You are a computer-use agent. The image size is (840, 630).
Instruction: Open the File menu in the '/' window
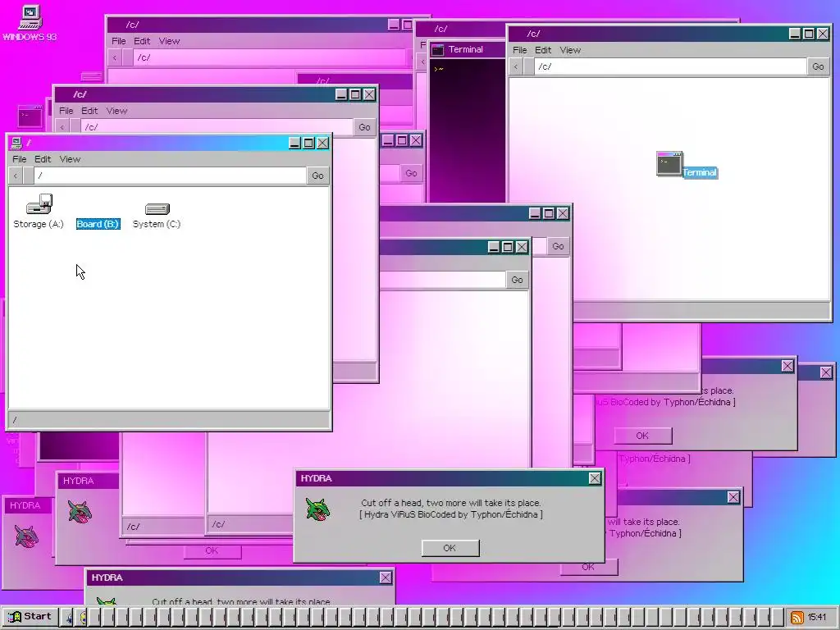[20, 159]
